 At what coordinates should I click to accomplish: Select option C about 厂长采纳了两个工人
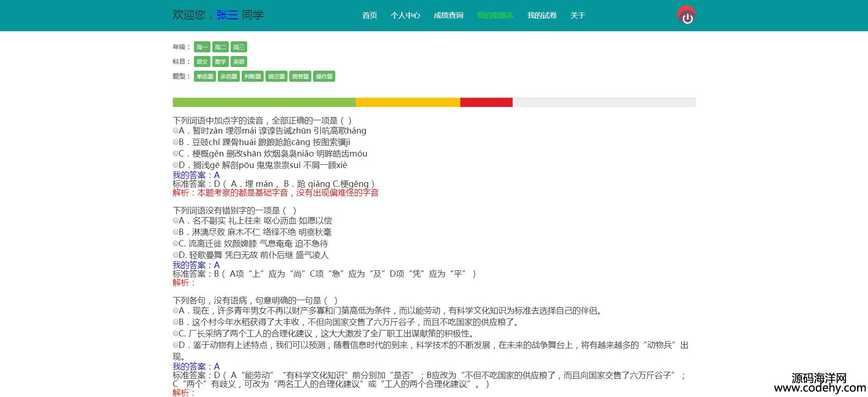pos(176,333)
